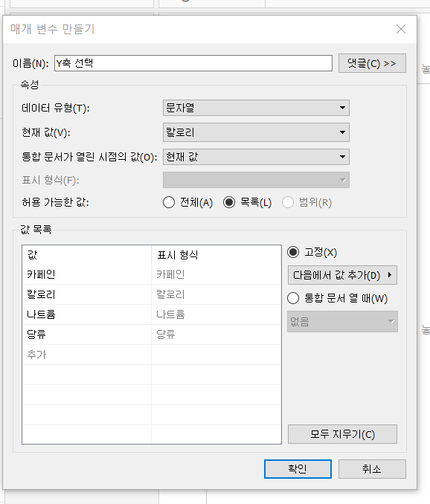Click the 이름(N) name input field
Viewport: 430px width, 504px height.
point(193,63)
